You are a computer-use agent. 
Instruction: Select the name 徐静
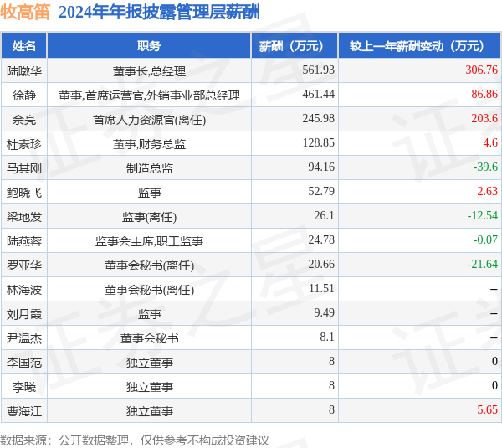click(x=24, y=95)
